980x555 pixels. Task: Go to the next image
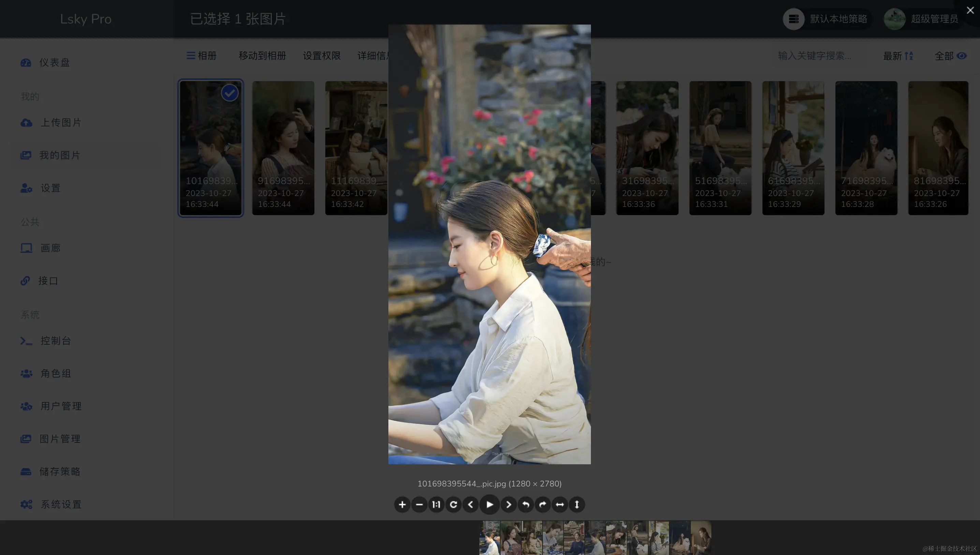(508, 504)
